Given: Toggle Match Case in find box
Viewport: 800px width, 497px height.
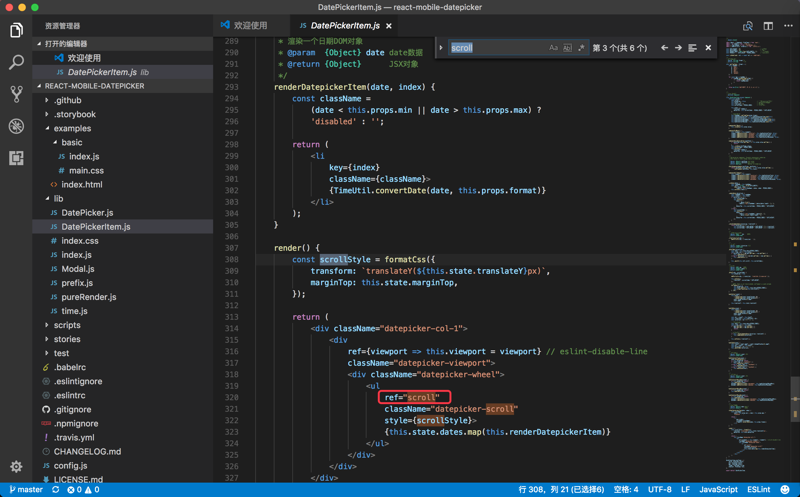Looking at the screenshot, I should click(553, 48).
